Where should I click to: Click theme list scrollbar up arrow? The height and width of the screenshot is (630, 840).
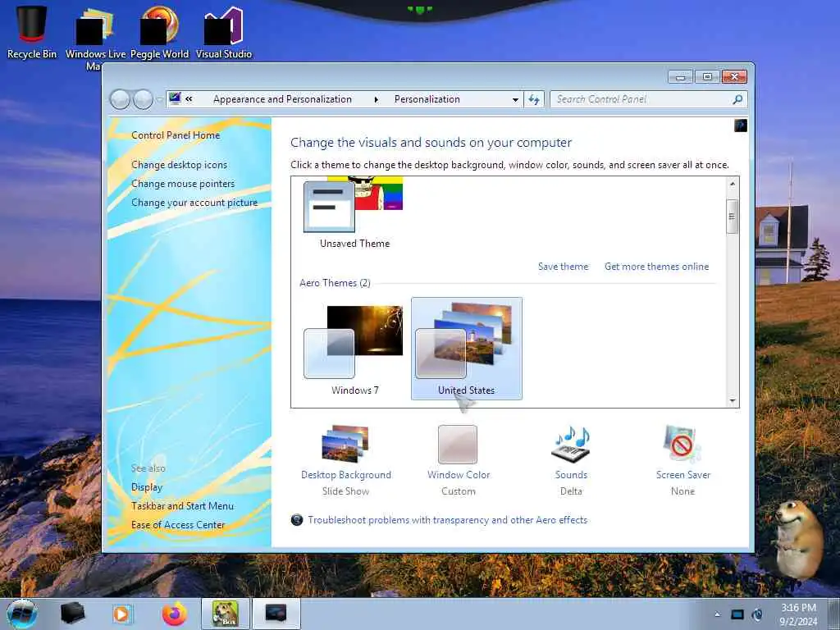tap(733, 184)
